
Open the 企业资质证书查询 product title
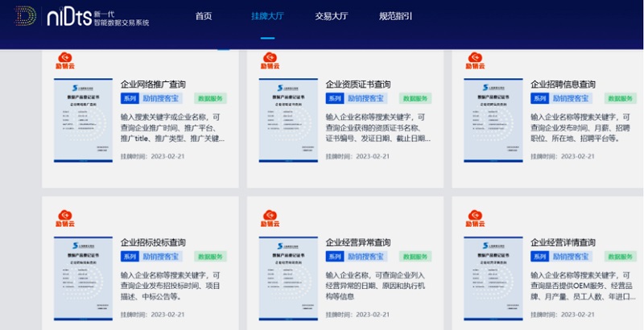click(358, 84)
